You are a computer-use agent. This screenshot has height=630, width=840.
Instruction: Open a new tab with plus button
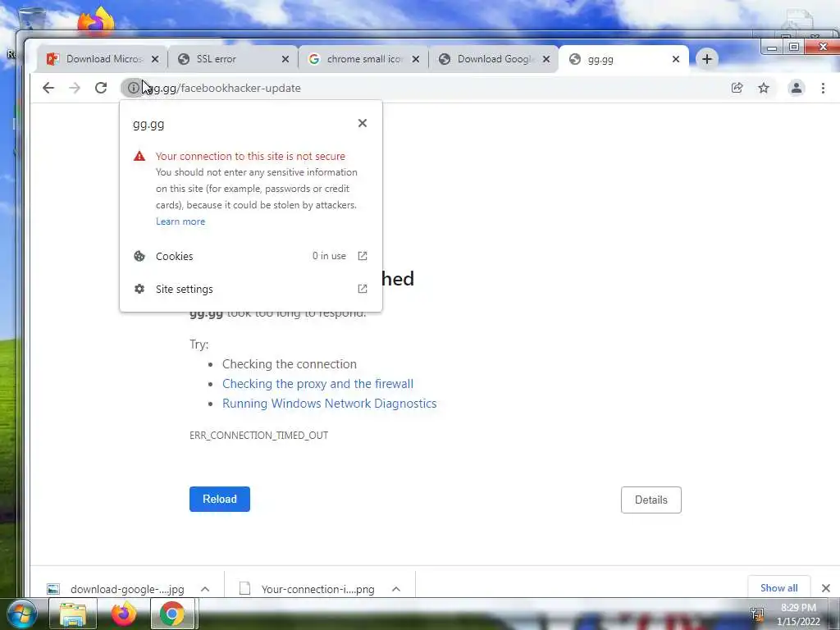pyautogui.click(x=706, y=59)
